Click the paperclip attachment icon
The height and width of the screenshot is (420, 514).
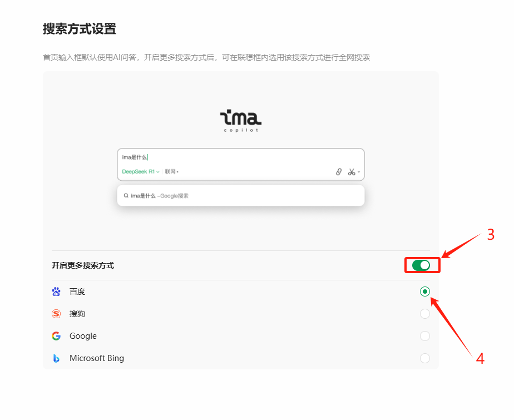pos(339,172)
